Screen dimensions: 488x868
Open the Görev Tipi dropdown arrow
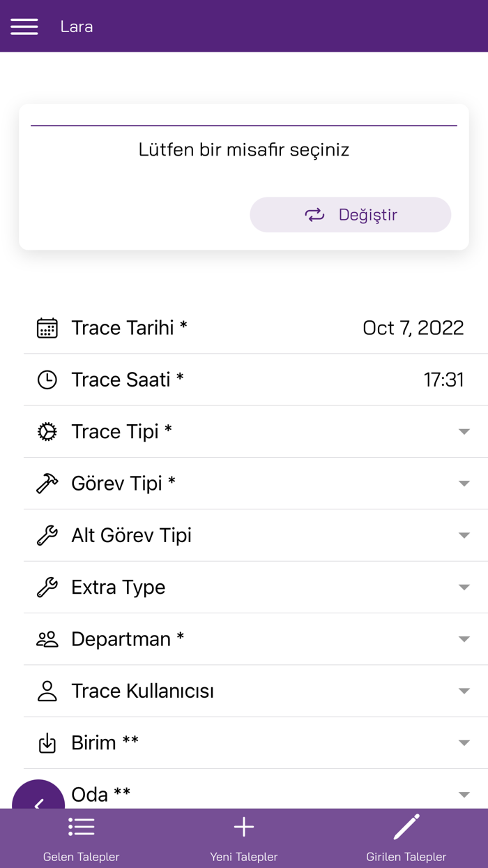click(x=464, y=484)
